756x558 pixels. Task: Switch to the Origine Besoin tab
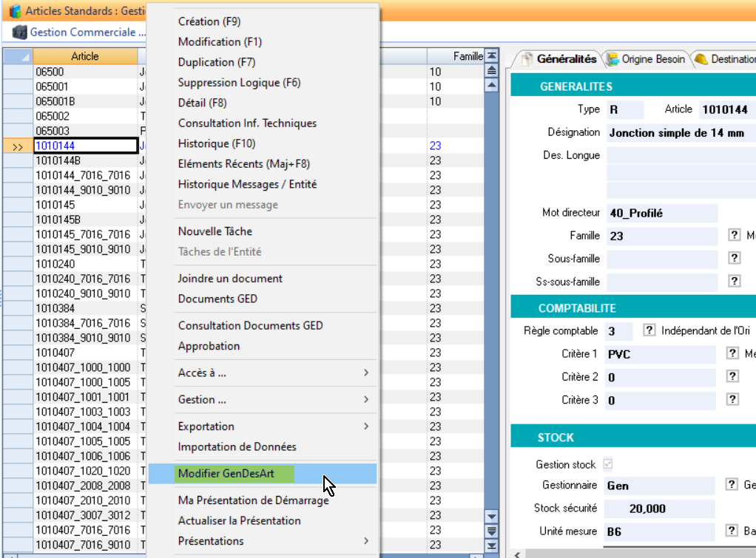(x=647, y=59)
